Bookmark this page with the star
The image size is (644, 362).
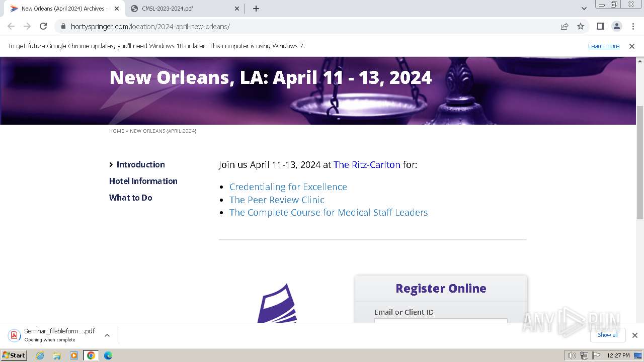pos(581,26)
